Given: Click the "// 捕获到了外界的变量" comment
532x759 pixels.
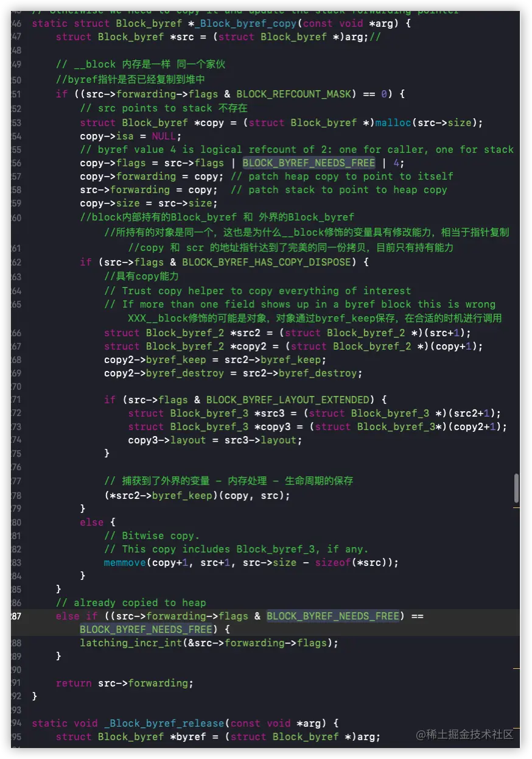Looking at the screenshot, I should click(229, 481).
